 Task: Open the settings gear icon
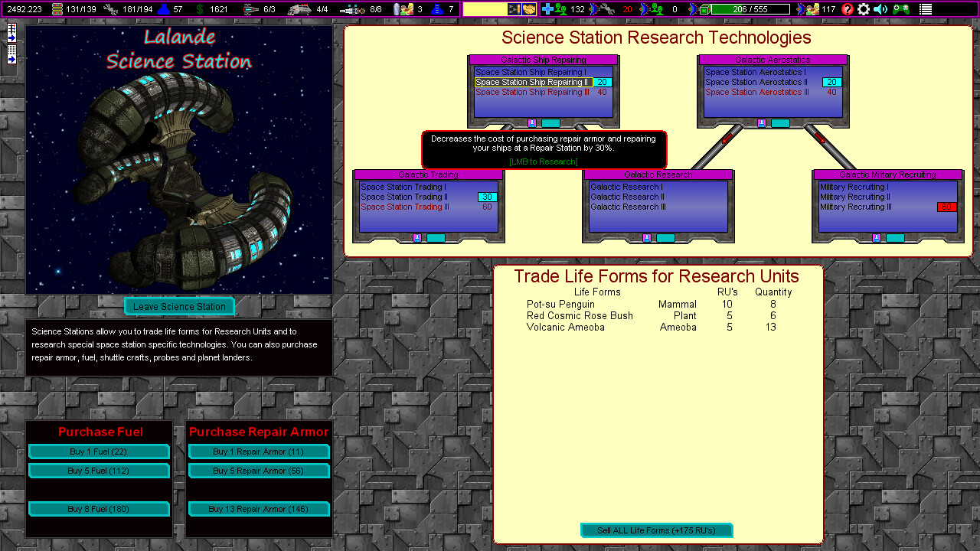864,9
